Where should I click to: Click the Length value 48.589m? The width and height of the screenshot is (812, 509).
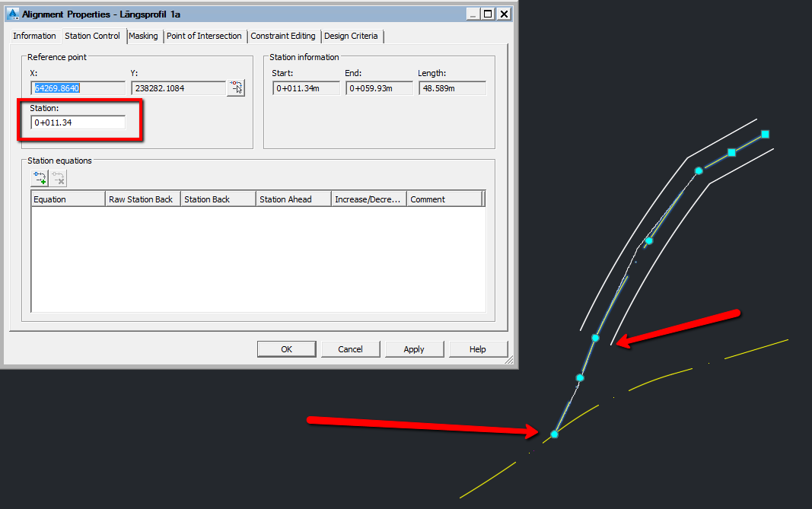click(452, 88)
